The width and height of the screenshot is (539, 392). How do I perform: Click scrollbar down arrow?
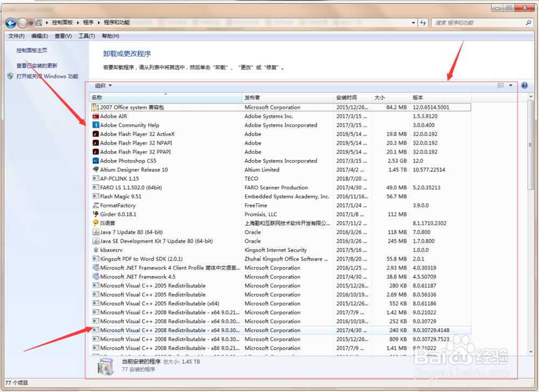[x=531, y=352]
